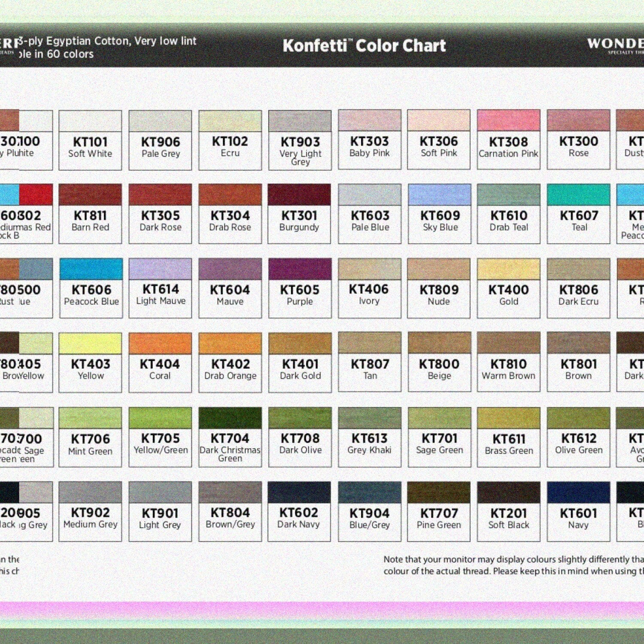Click the KT810 Warm Brown swatch
This screenshot has width=644, height=644.
pyautogui.click(x=508, y=343)
